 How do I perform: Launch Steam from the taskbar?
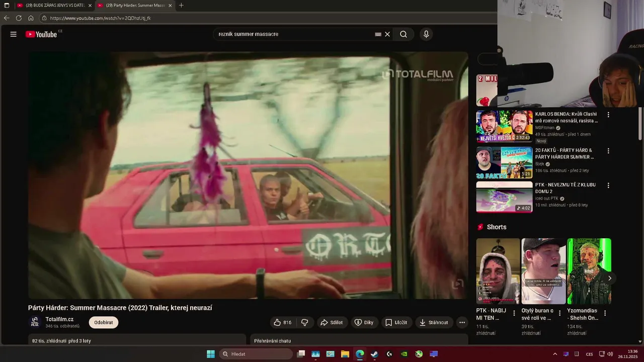(374, 354)
